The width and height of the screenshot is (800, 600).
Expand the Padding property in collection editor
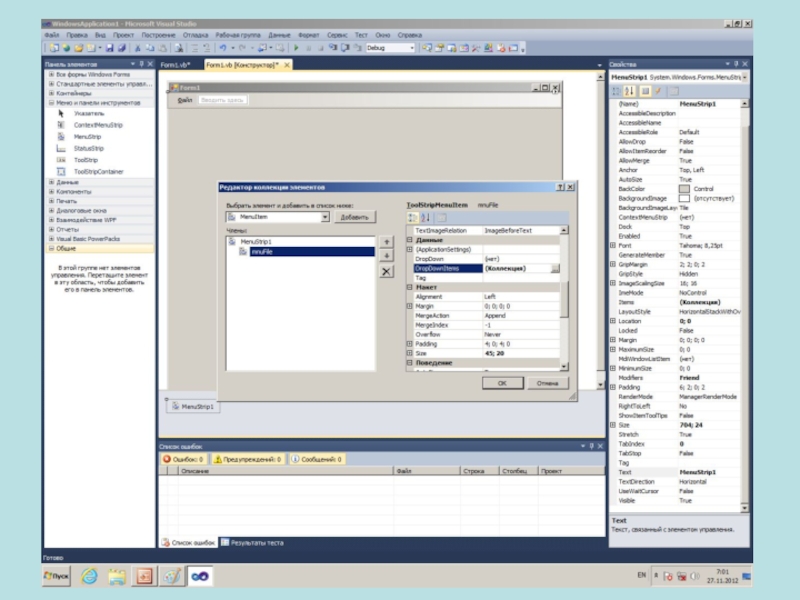point(409,343)
